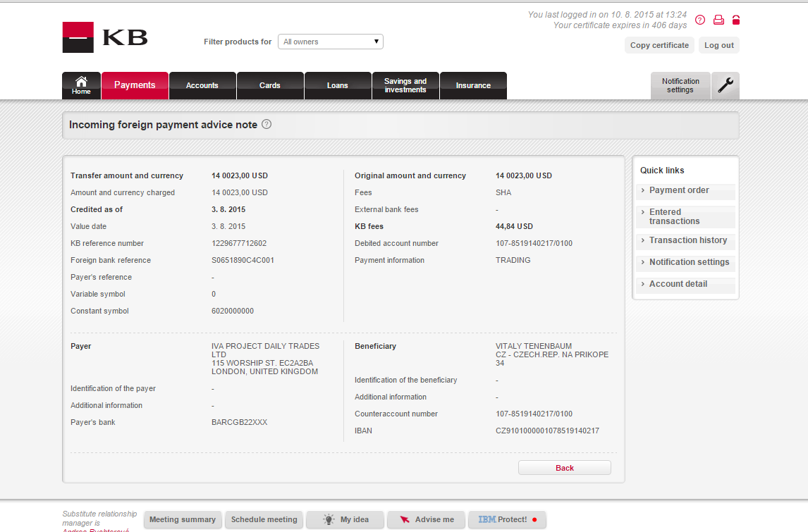808x532 pixels.
Task: Expand Payment order quick link
Action: click(x=679, y=190)
